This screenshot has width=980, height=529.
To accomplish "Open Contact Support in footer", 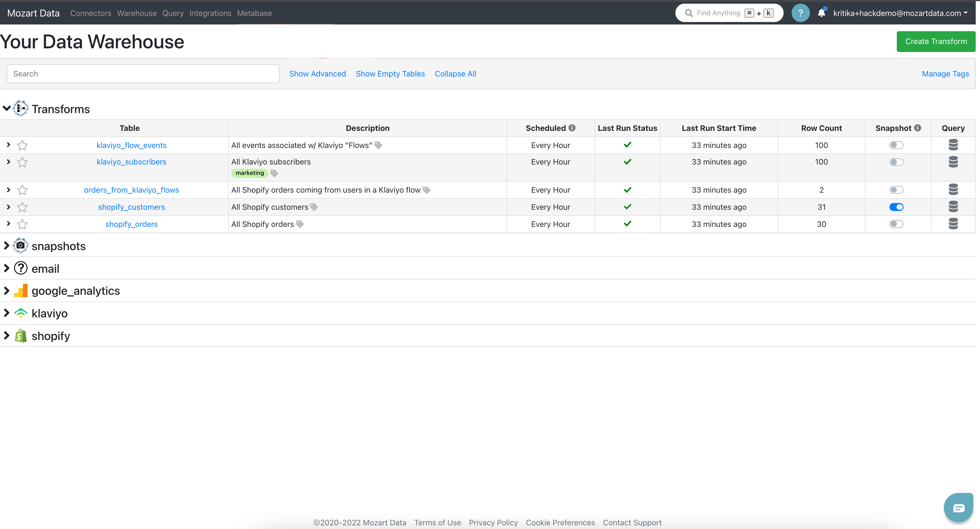I will pos(632,523).
